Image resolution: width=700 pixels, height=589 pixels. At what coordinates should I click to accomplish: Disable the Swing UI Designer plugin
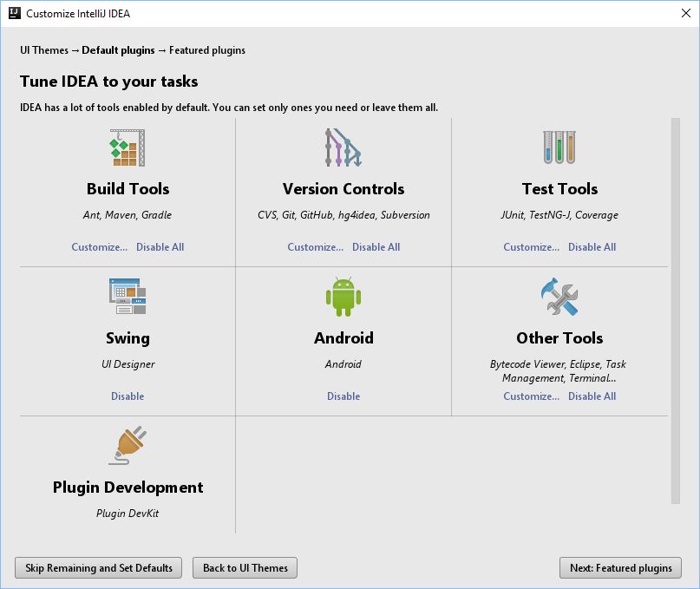click(128, 396)
